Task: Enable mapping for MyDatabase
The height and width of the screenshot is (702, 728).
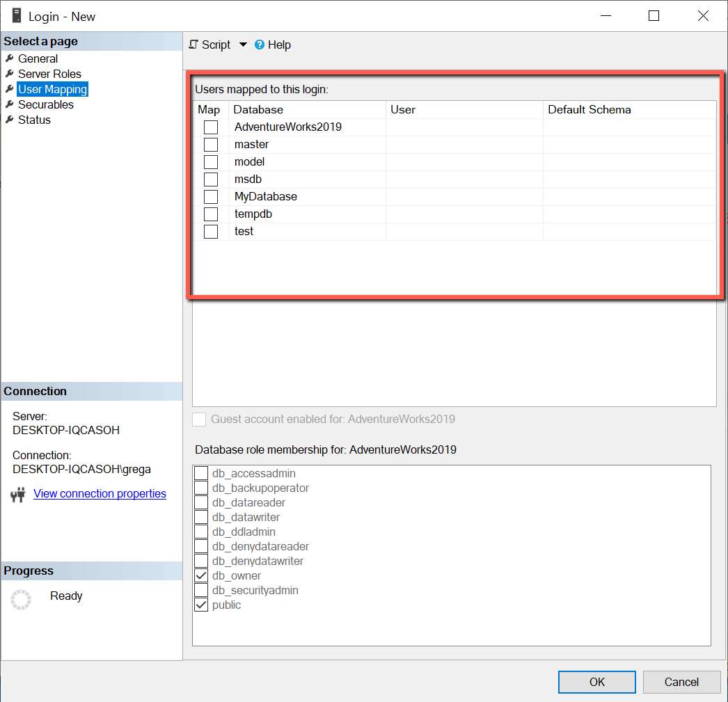Action: 210,197
